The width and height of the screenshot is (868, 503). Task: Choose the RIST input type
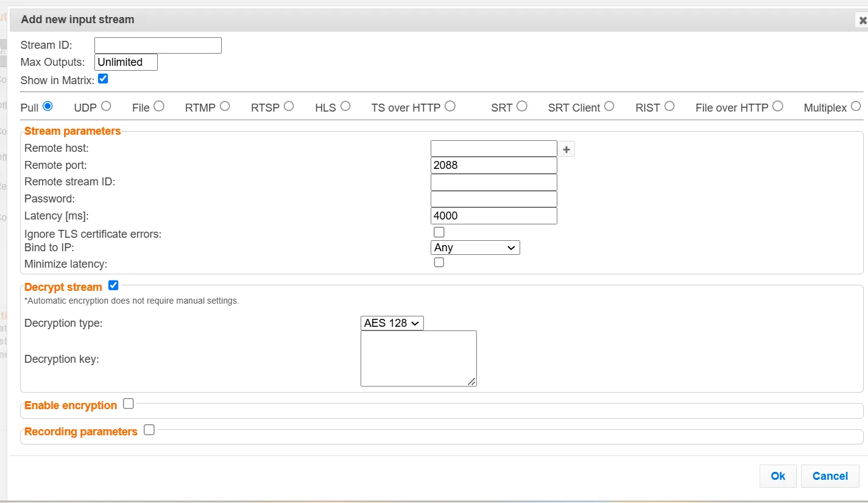click(669, 106)
